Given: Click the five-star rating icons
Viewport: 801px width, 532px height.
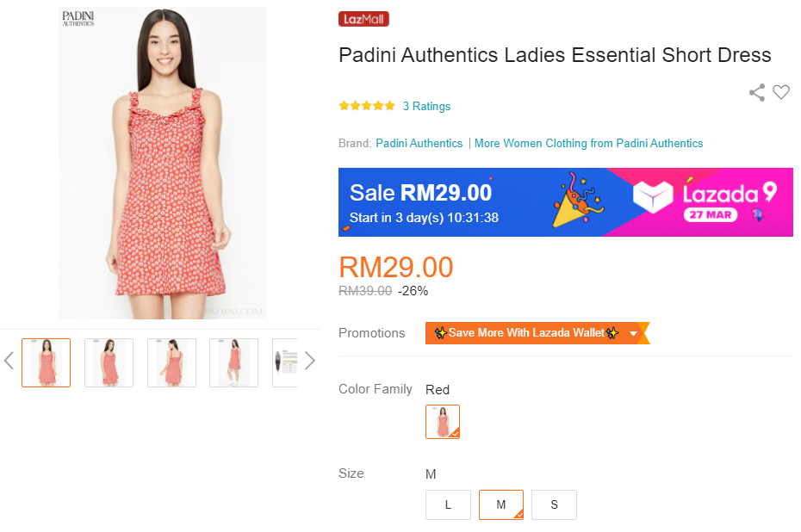Looking at the screenshot, I should click(x=367, y=106).
